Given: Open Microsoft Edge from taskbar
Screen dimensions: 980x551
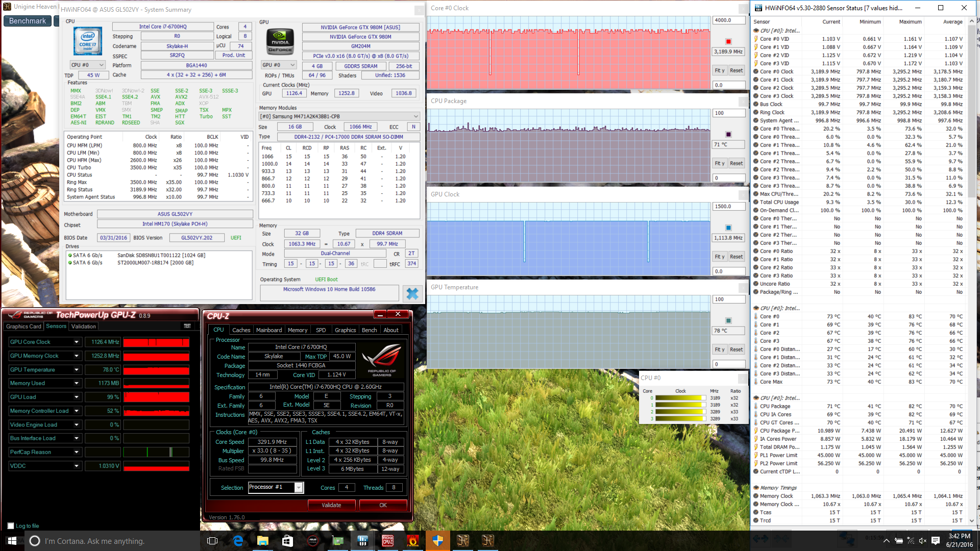Looking at the screenshot, I should coord(238,541).
